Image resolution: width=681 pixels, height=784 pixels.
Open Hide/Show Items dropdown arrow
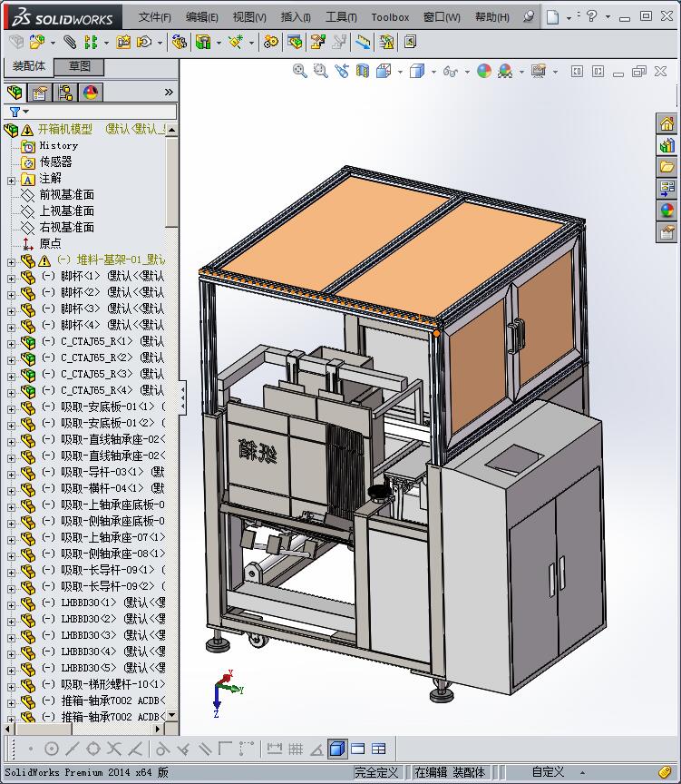click(467, 72)
